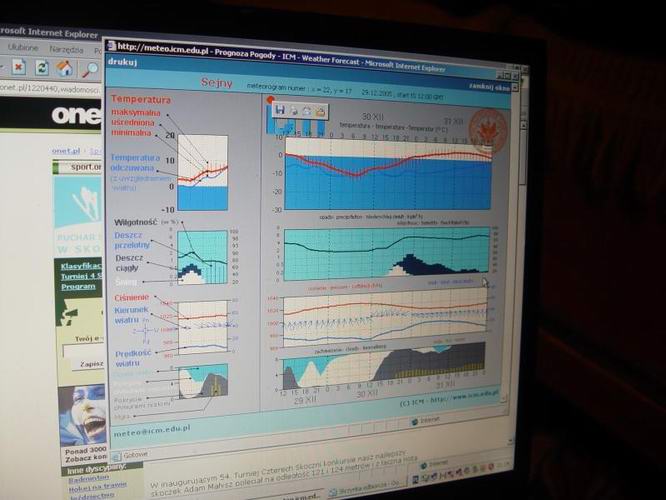The height and width of the screenshot is (500, 666).
Task: Click the Save floppy icon on the image toolbar
Action: 280,110
